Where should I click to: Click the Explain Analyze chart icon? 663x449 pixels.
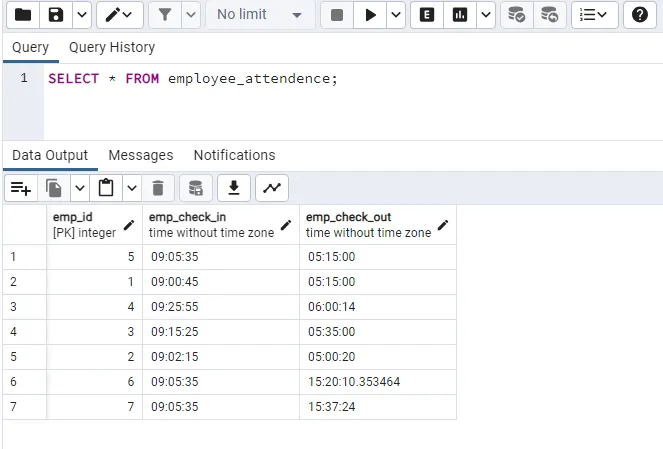click(x=460, y=15)
